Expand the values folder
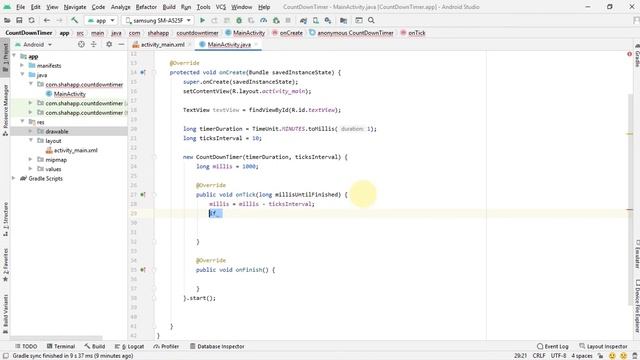 point(31,169)
